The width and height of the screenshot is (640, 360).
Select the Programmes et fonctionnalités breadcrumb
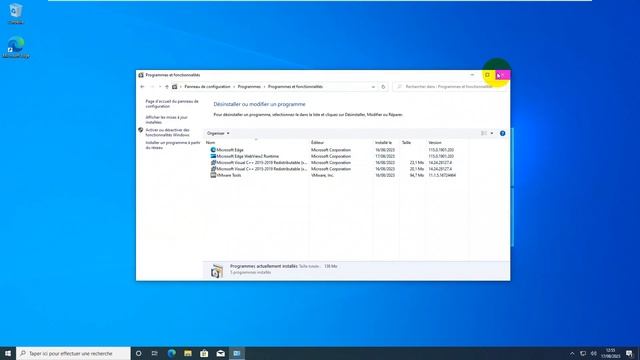(295, 87)
